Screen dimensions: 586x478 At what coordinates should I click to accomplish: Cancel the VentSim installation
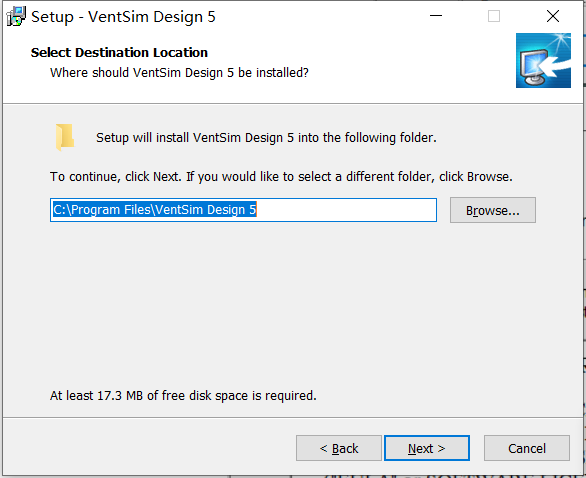point(527,448)
